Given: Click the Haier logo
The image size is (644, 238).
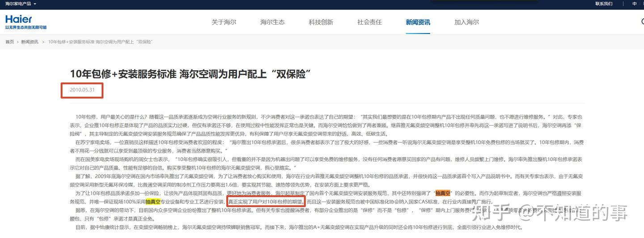Looking at the screenshot, I should pos(19,19).
